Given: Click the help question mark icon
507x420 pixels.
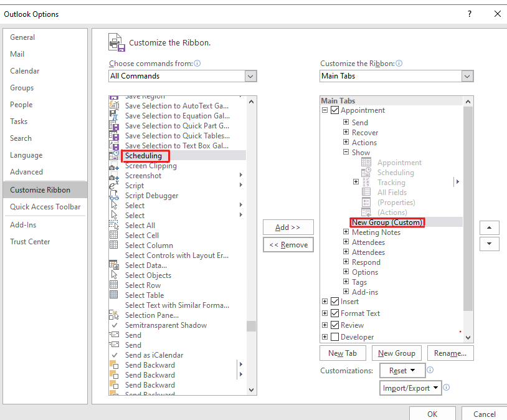Looking at the screenshot, I should pyautogui.click(x=470, y=14).
